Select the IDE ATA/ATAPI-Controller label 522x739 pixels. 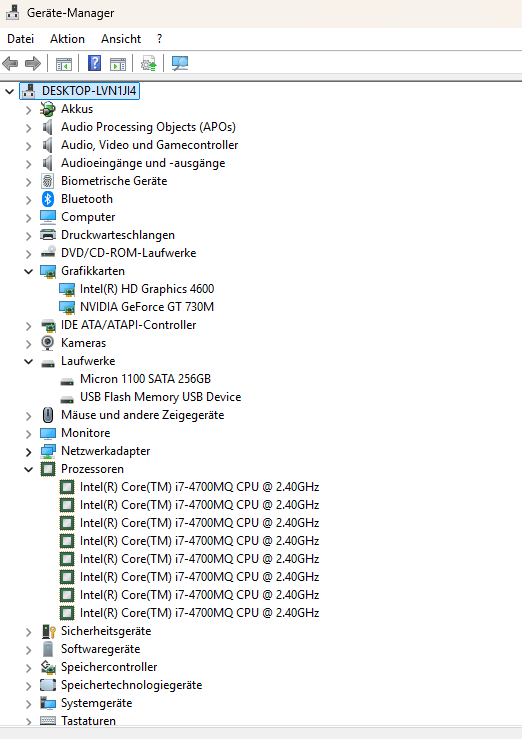click(128, 325)
